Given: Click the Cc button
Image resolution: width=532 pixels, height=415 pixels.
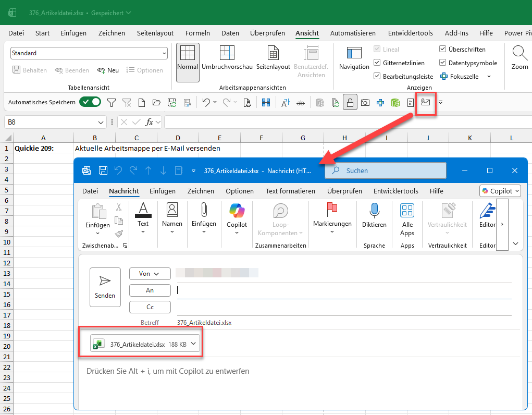Looking at the screenshot, I should (x=150, y=307).
